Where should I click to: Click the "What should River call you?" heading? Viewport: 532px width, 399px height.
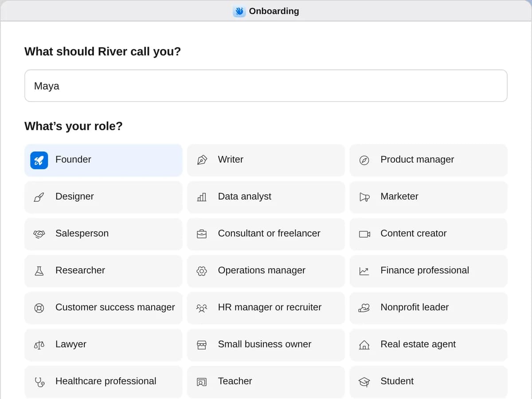tap(103, 51)
